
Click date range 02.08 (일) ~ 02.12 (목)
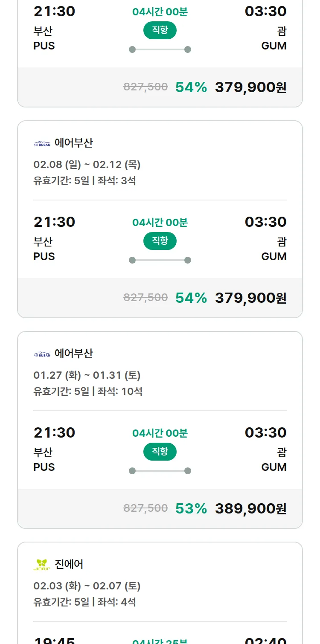point(87,165)
